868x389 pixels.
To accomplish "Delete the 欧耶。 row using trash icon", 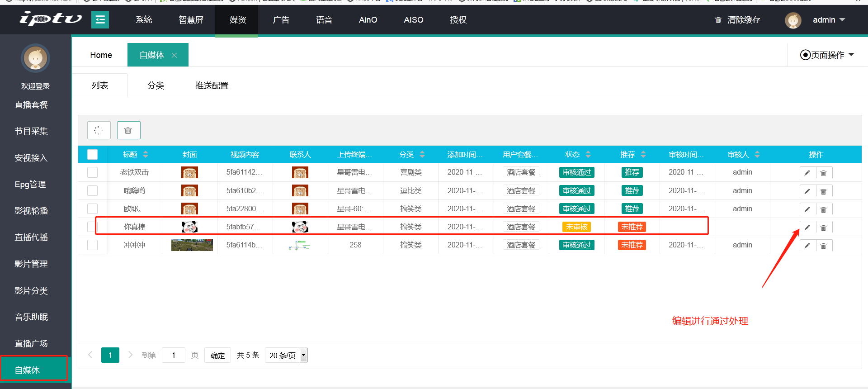I will [x=823, y=209].
